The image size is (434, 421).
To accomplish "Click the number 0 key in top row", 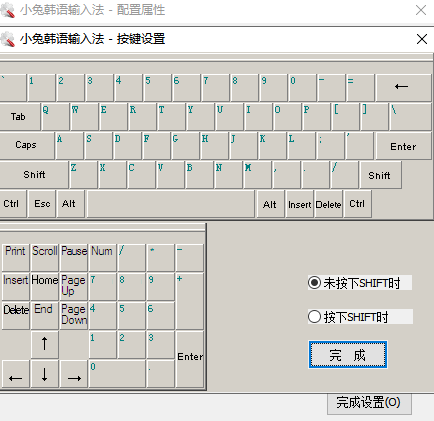I will pyautogui.click(x=303, y=88).
